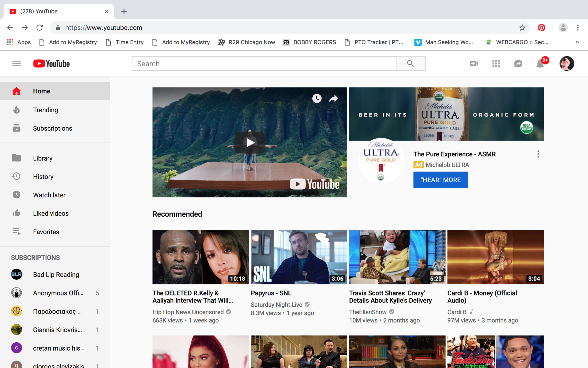Open History in the sidebar
The height and width of the screenshot is (368, 588).
[55, 176]
